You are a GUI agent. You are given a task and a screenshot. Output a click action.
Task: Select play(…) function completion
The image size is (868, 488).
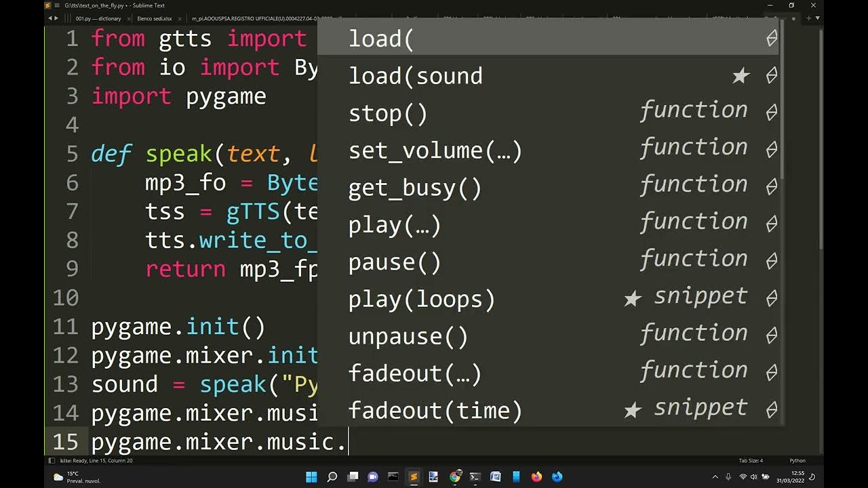[548, 224]
